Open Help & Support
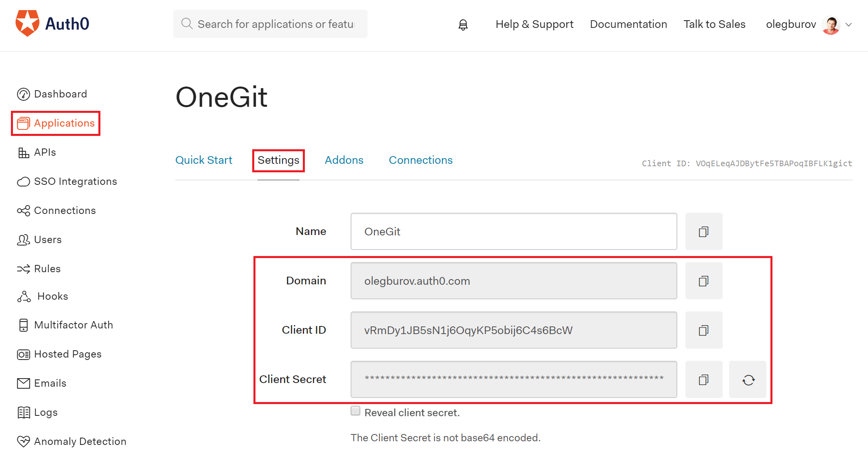 (534, 24)
